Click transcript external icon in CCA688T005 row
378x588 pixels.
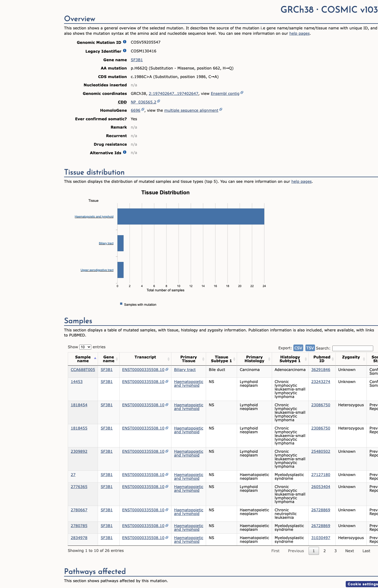[x=167, y=369]
